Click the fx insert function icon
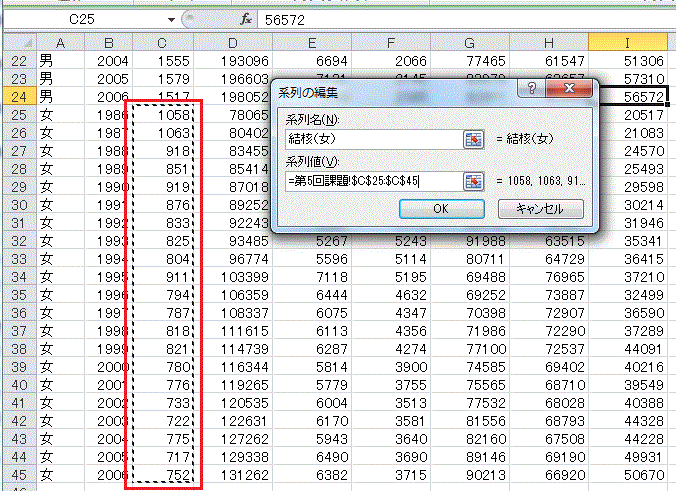Screen dimensions: 676x491 coord(246,19)
